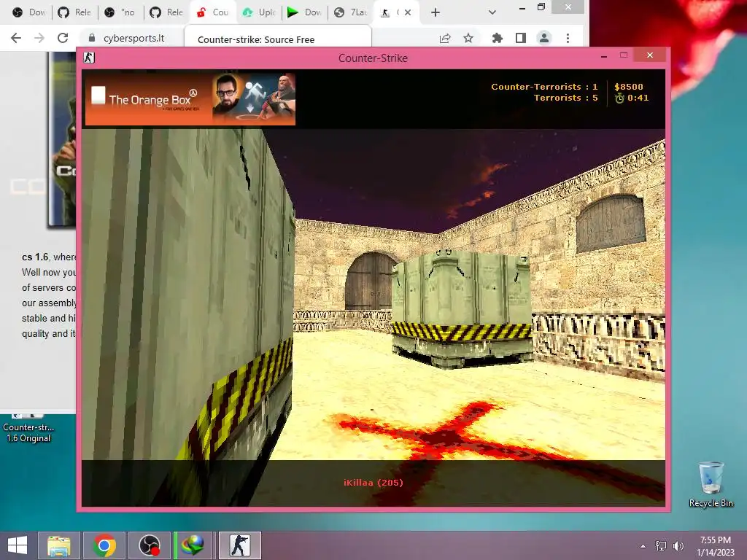
Task: Open the Chrome extensions puzzle icon
Action: point(497,38)
